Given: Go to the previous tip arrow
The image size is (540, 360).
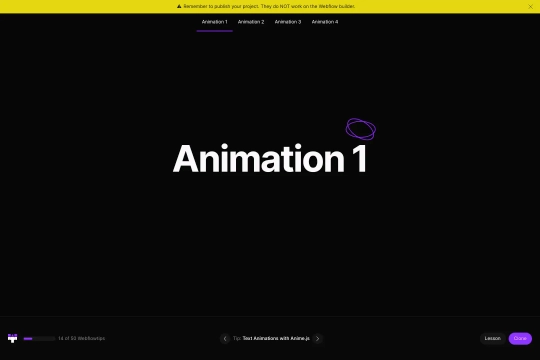Looking at the screenshot, I should (225, 339).
